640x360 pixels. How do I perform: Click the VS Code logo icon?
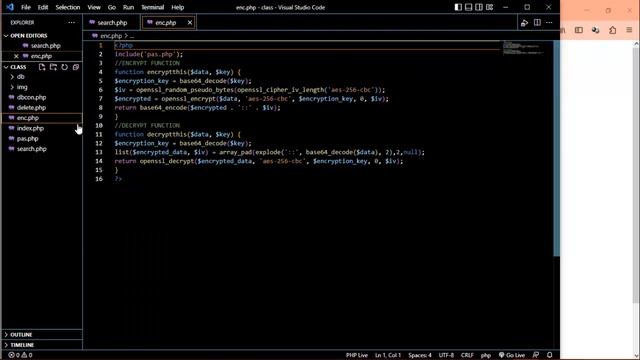10,7
